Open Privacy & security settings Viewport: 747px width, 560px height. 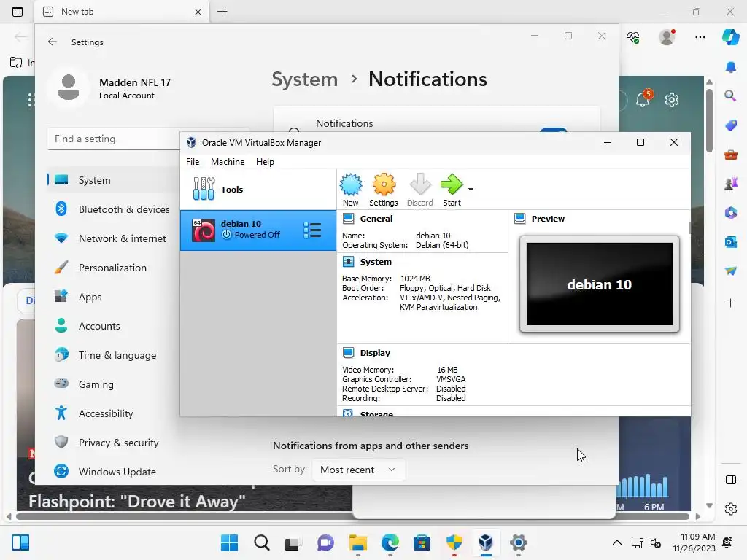[x=113, y=443]
